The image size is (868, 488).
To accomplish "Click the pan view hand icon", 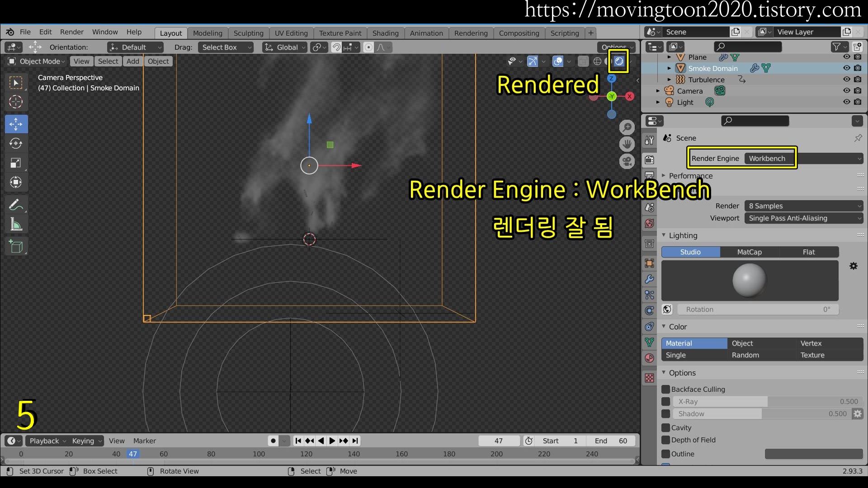I will (627, 144).
